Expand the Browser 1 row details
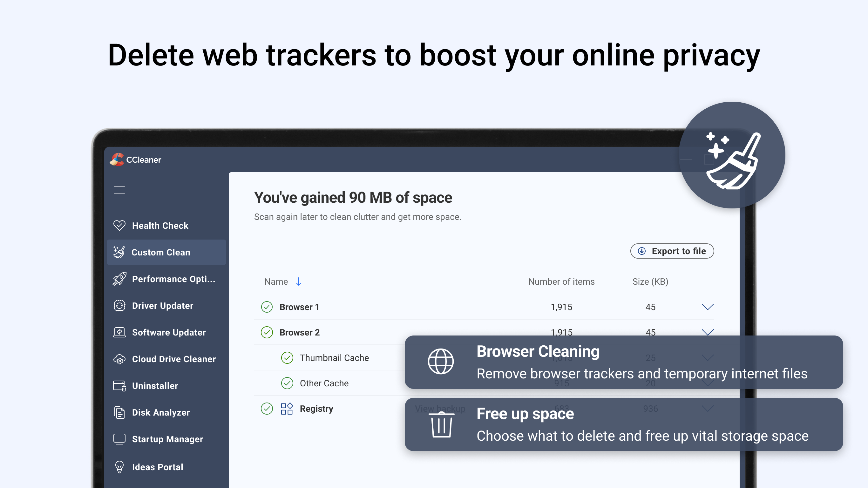Viewport: 868px width, 488px height. click(x=708, y=307)
